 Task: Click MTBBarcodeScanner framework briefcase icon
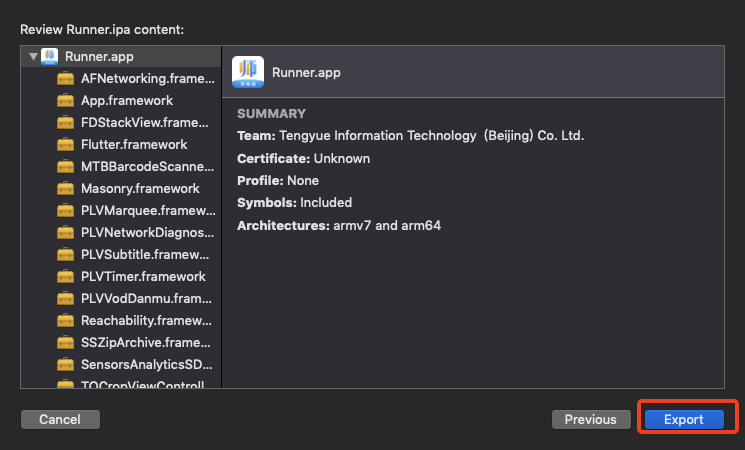[65, 166]
